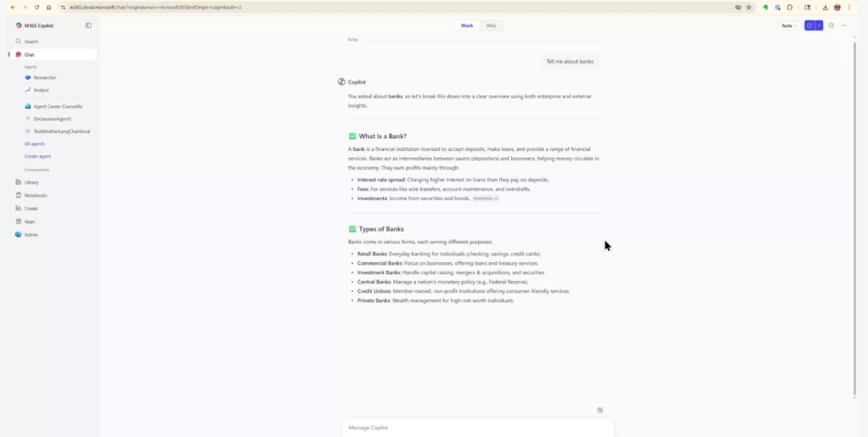Open the three-dot more options menu
This screenshot has width=868, height=437.
click(x=844, y=25)
